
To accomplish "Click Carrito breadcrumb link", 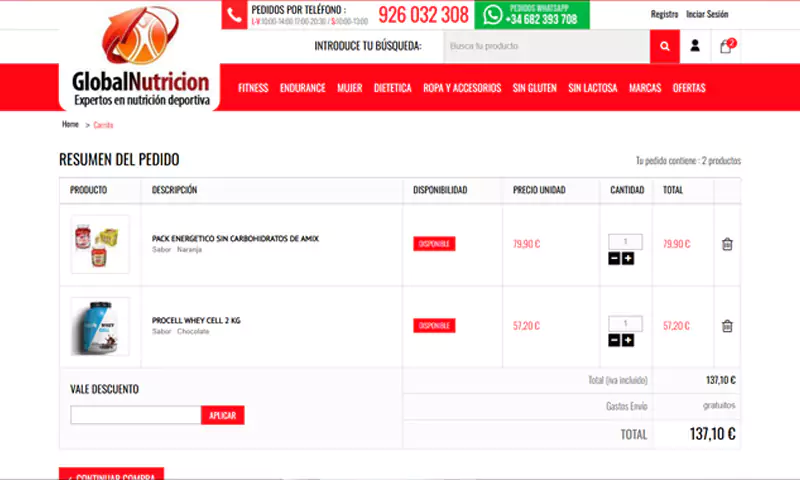I will (103, 125).
